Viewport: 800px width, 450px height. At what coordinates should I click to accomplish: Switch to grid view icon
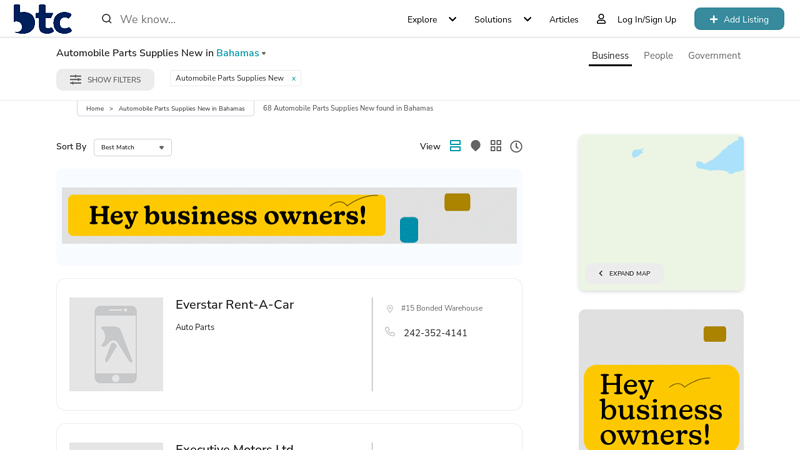[496, 146]
